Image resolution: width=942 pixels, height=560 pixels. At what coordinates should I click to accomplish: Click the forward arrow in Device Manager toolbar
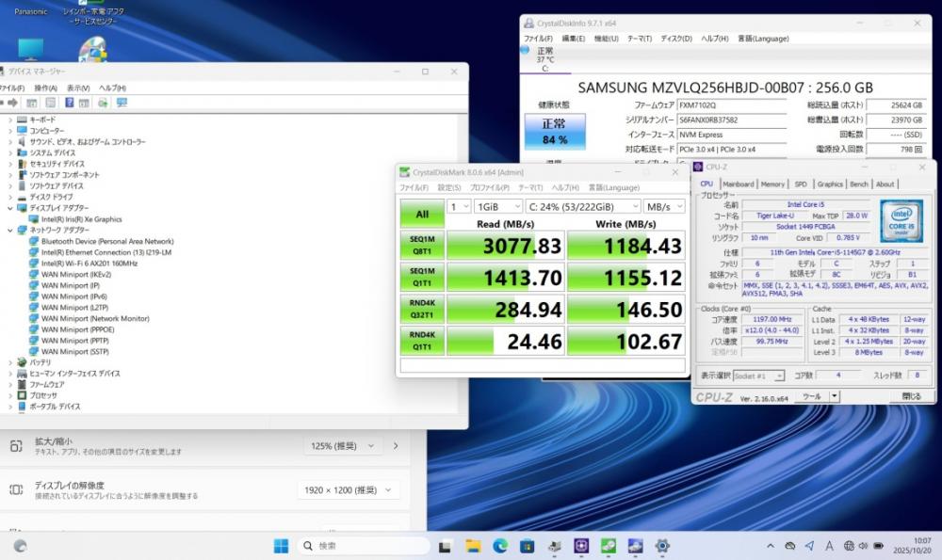(x=12, y=103)
